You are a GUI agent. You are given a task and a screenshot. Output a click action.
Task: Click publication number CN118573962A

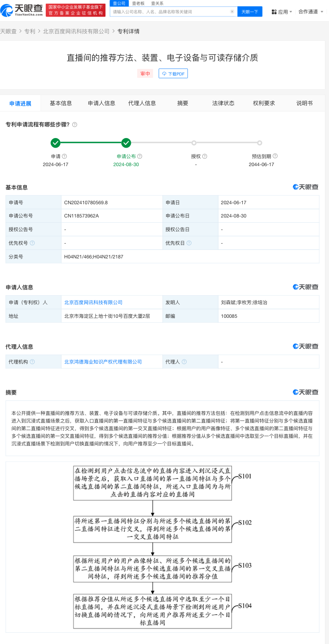(81, 216)
